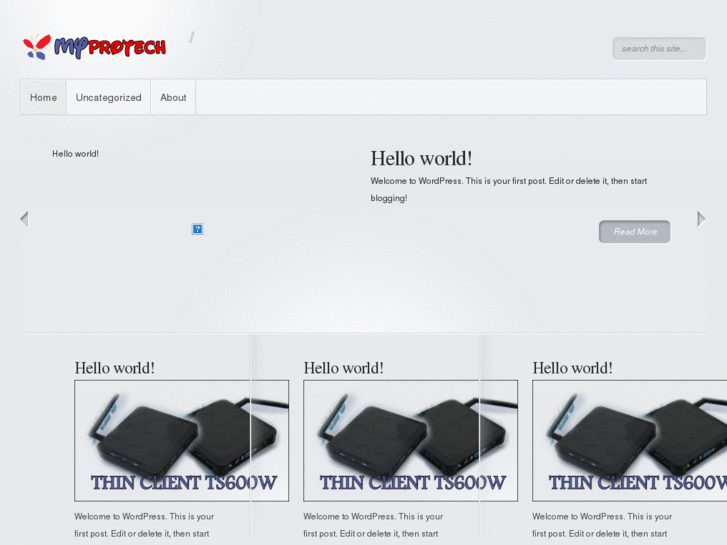Click middle column Thin Client TS600W thumbnail
This screenshot has height=545, width=727.
tap(411, 441)
